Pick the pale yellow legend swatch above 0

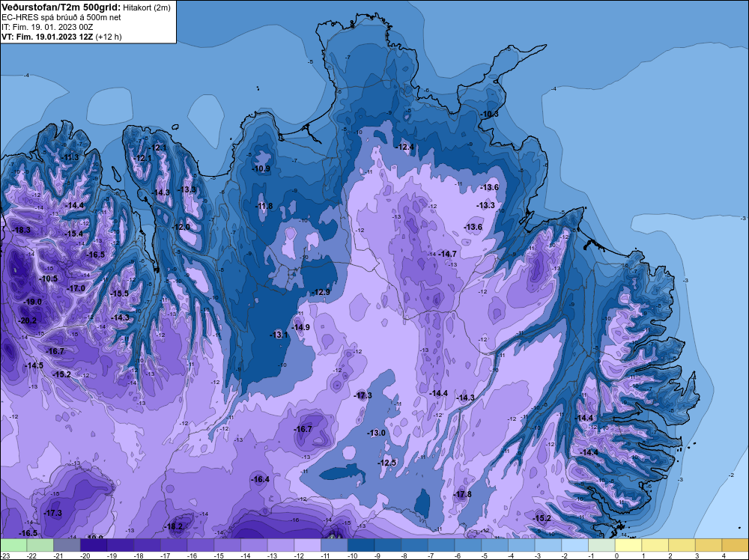coord(628,545)
